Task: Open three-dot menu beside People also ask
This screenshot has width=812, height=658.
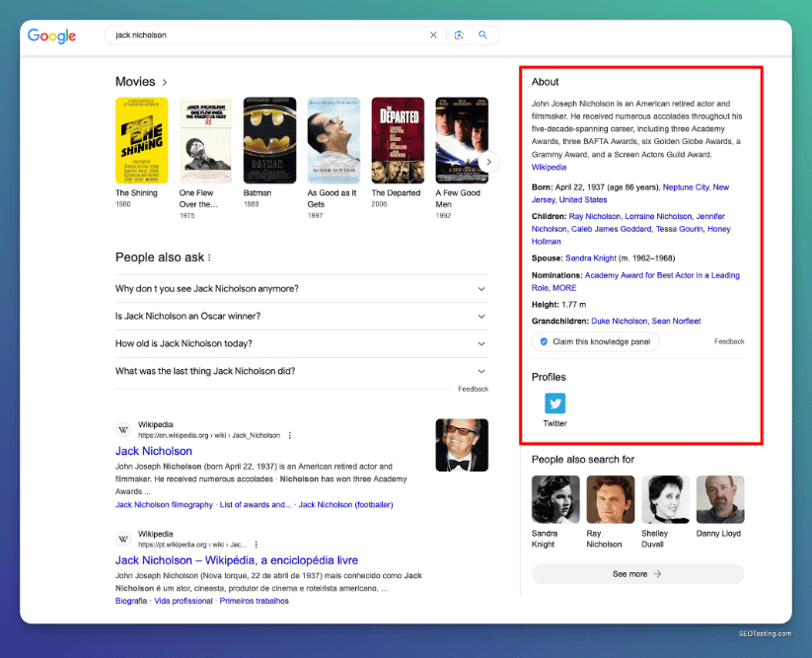Action: click(209, 257)
